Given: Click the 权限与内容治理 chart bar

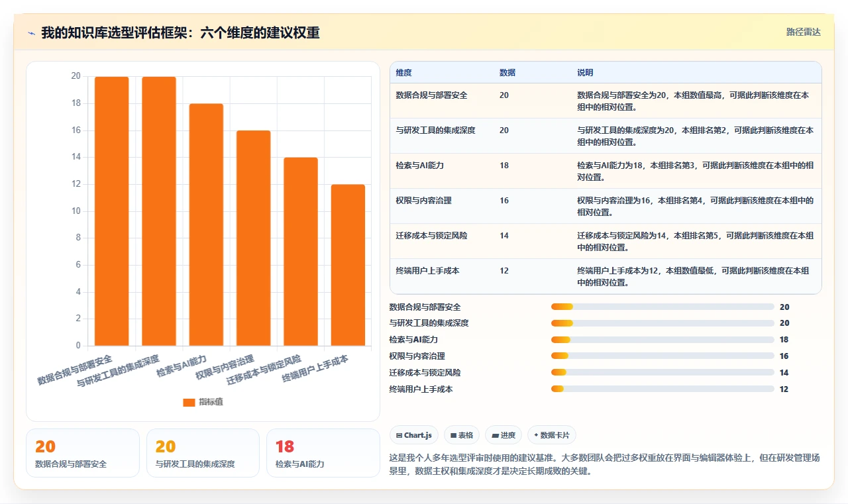Looking at the screenshot, I should pos(254,238).
